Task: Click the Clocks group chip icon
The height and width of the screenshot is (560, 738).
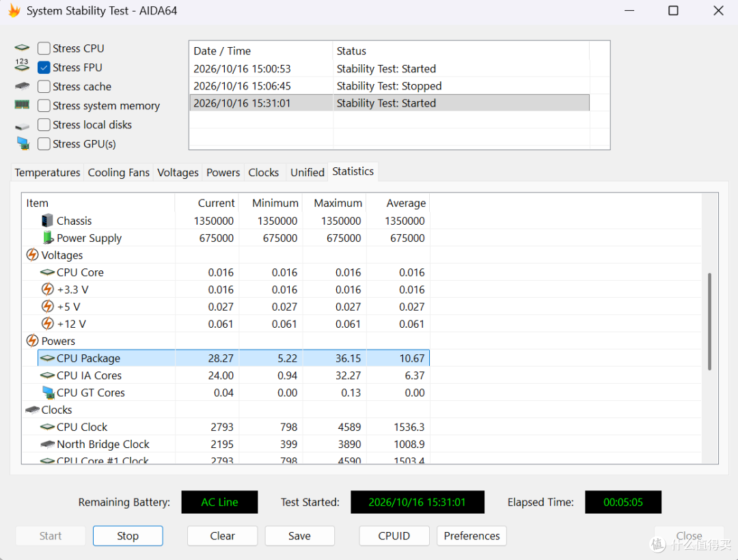Action: pyautogui.click(x=32, y=410)
